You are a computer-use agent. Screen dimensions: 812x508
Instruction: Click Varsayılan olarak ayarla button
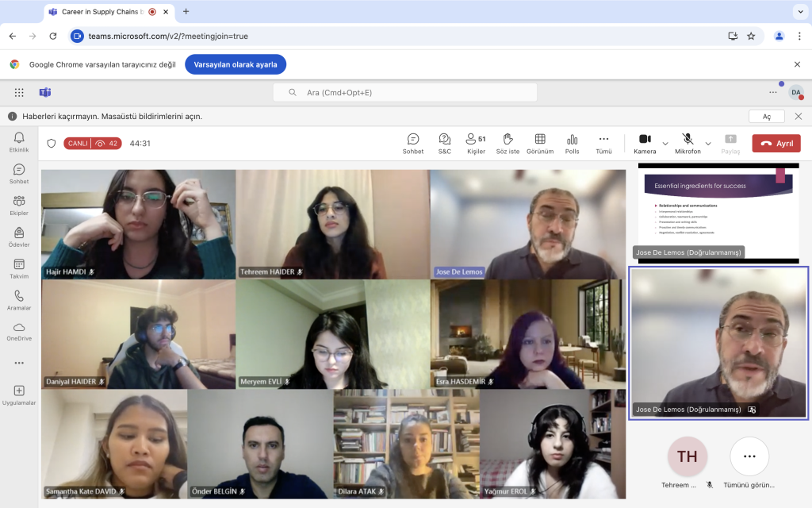pos(236,64)
